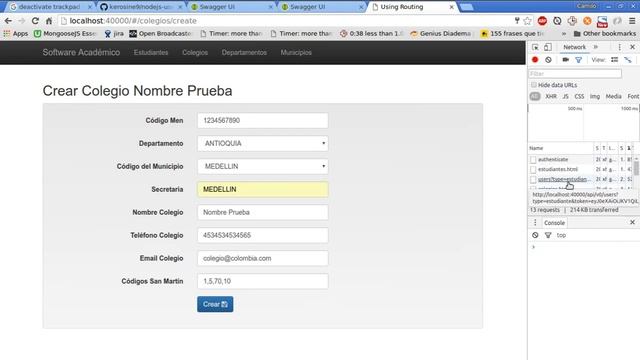Screen dimensions: 640x360
Task: Select the Console drawer tab
Action: pos(554,222)
